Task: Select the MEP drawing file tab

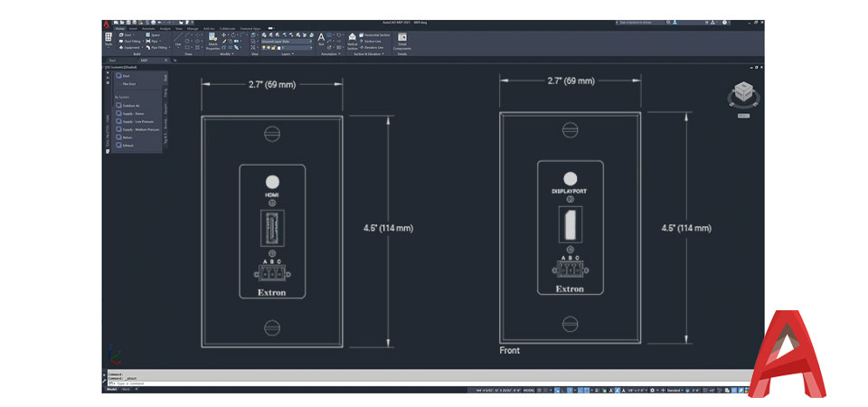Action: [x=145, y=61]
